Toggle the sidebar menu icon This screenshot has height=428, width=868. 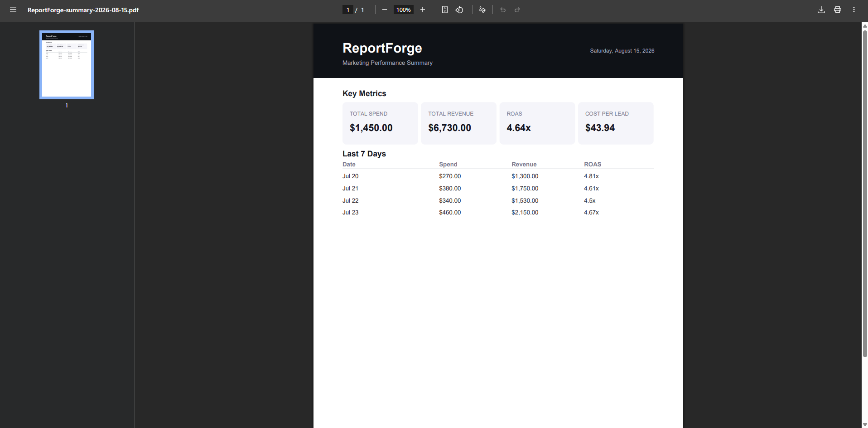[13, 10]
